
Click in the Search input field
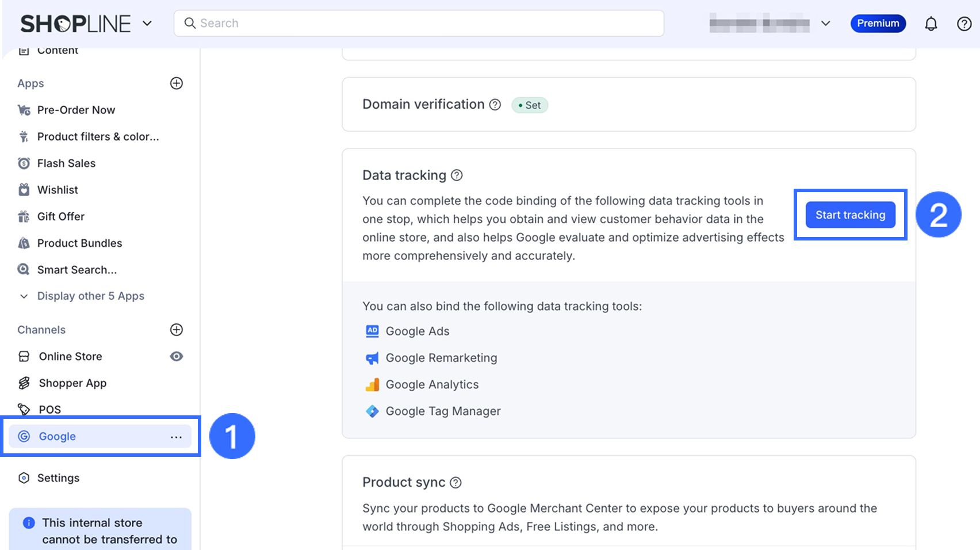click(426, 24)
